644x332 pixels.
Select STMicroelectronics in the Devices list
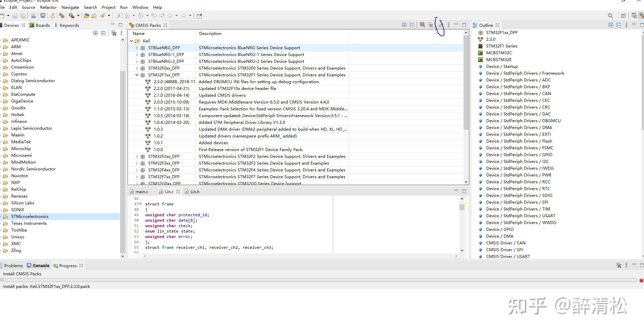coord(30,217)
